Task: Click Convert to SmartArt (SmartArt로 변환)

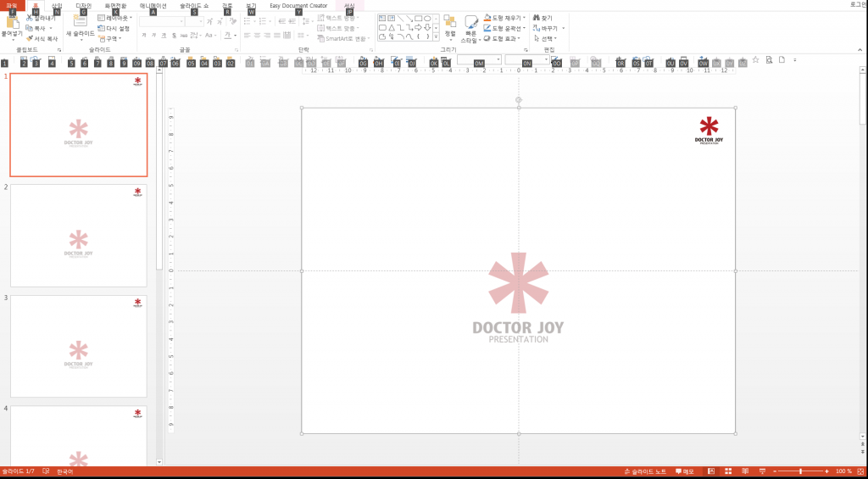Action: point(342,39)
